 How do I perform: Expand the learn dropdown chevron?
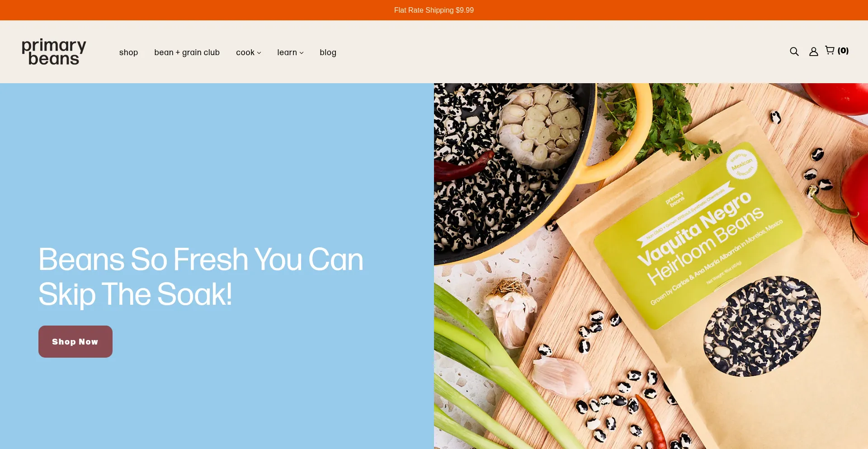click(302, 53)
